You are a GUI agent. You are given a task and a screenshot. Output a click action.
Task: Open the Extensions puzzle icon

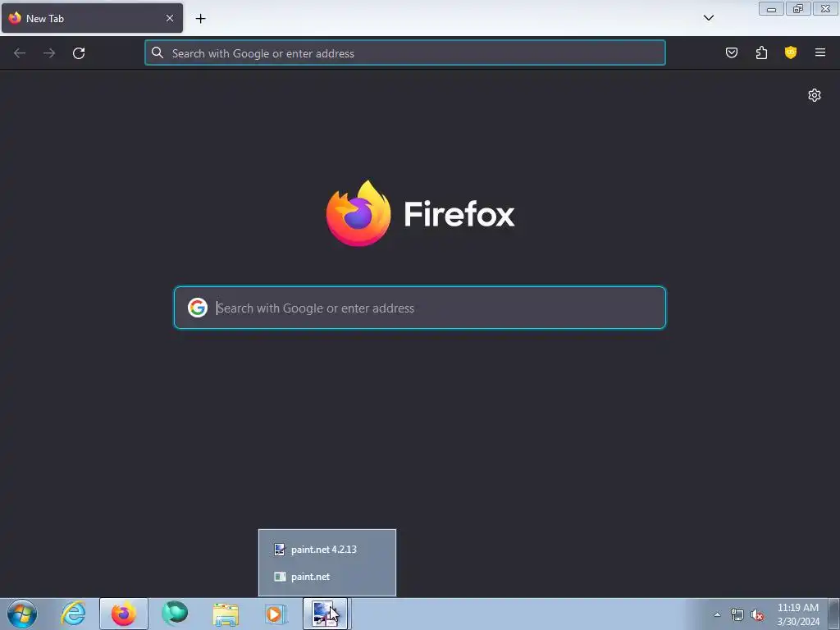pos(761,52)
